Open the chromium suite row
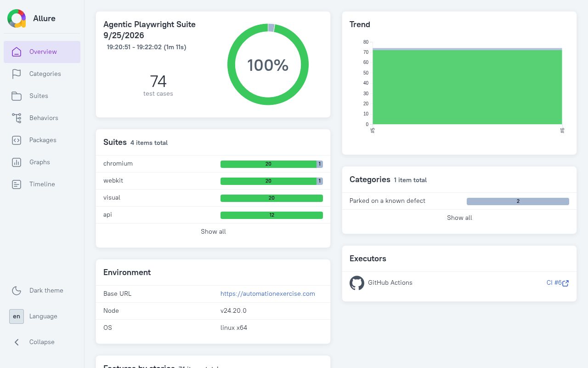The height and width of the screenshot is (368, 588). 213,164
